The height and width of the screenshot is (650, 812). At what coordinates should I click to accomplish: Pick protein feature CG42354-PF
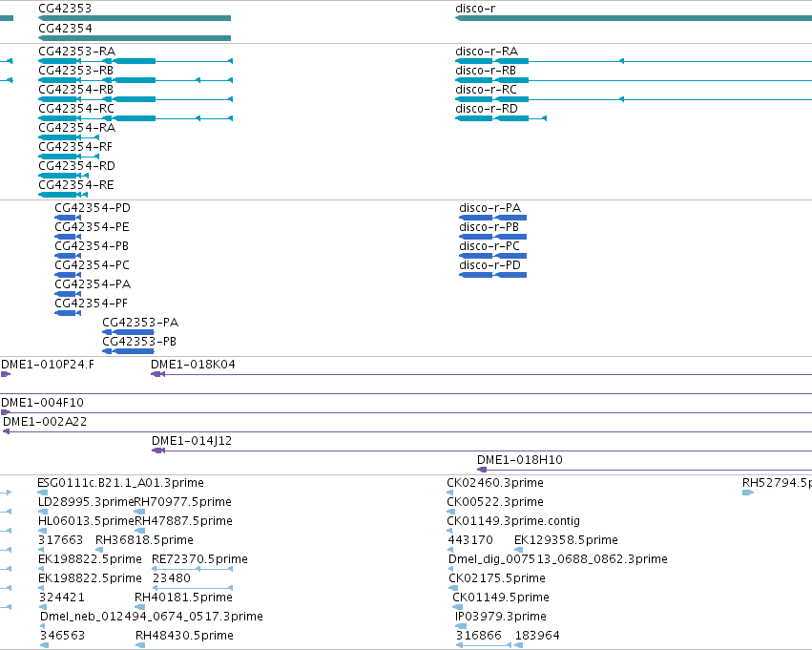(x=68, y=313)
